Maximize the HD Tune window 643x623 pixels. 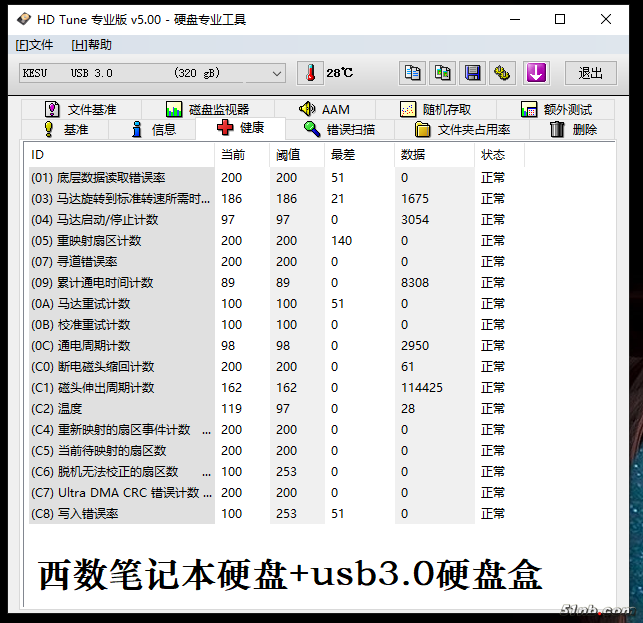tap(560, 19)
